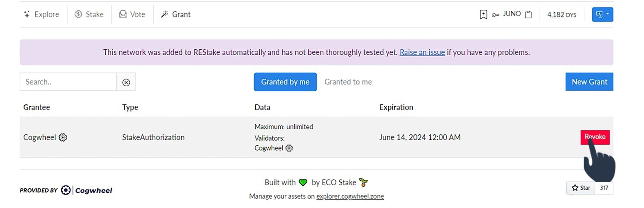644x208 pixels.
Task: Open the Explore tab
Action: 41,14
